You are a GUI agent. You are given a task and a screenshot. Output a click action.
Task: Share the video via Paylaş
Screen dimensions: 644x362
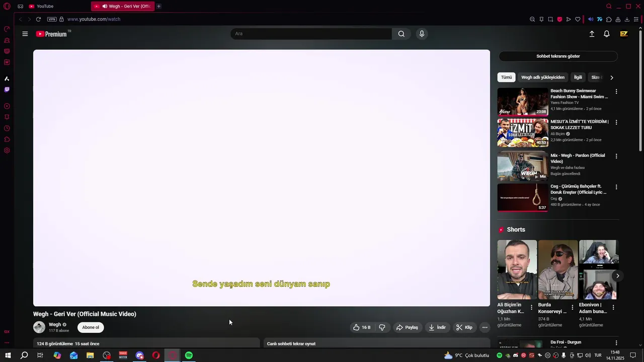407,327
